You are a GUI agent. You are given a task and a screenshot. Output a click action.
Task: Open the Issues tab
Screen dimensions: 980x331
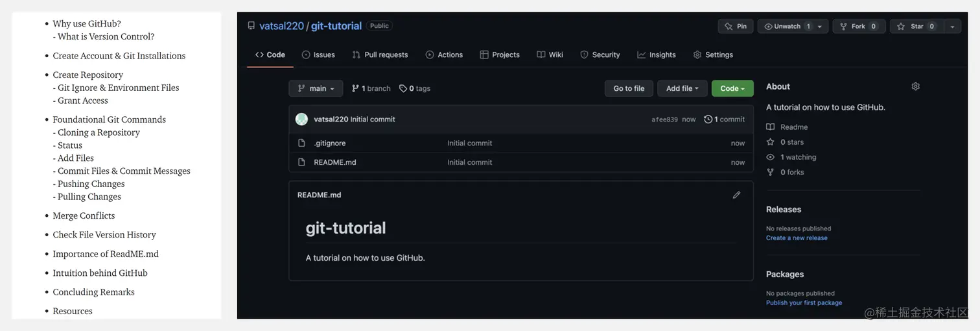[x=318, y=55]
